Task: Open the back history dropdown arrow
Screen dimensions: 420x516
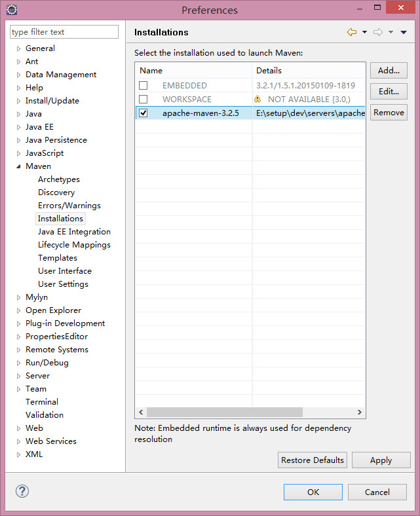Action: tap(364, 32)
